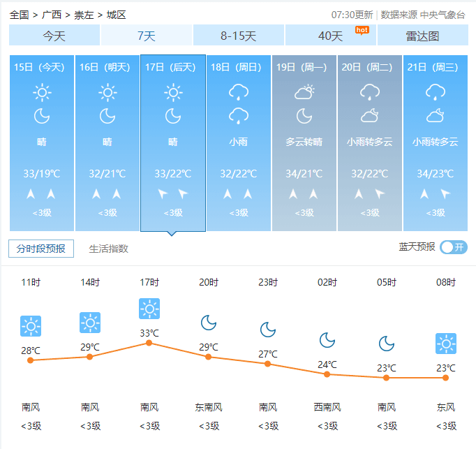Select the 18日(周日) date heading
The width and height of the screenshot is (476, 449).
pyautogui.click(x=236, y=67)
